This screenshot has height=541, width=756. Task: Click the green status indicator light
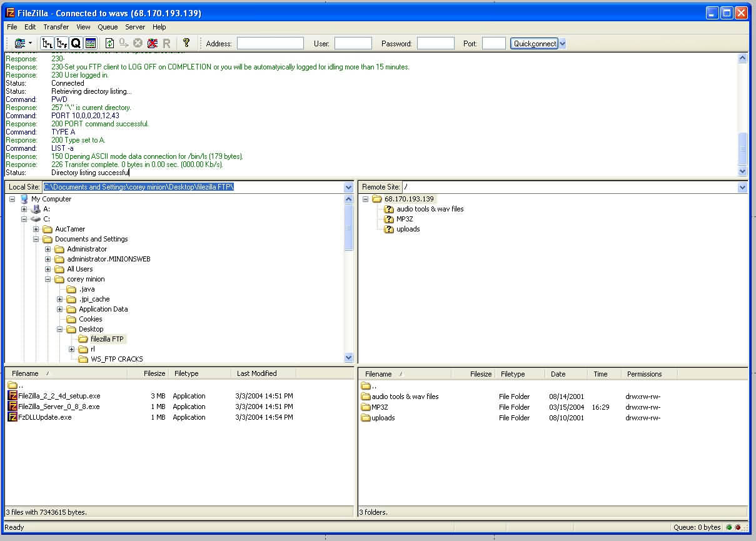pos(729,527)
